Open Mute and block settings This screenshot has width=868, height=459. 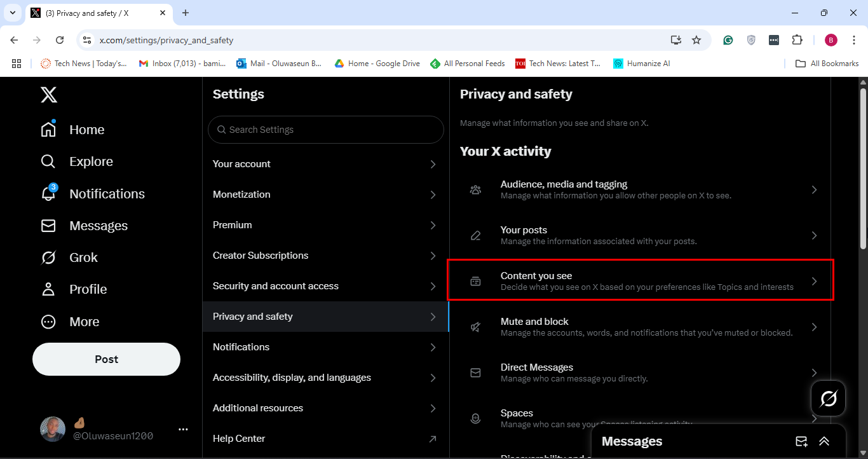click(640, 327)
